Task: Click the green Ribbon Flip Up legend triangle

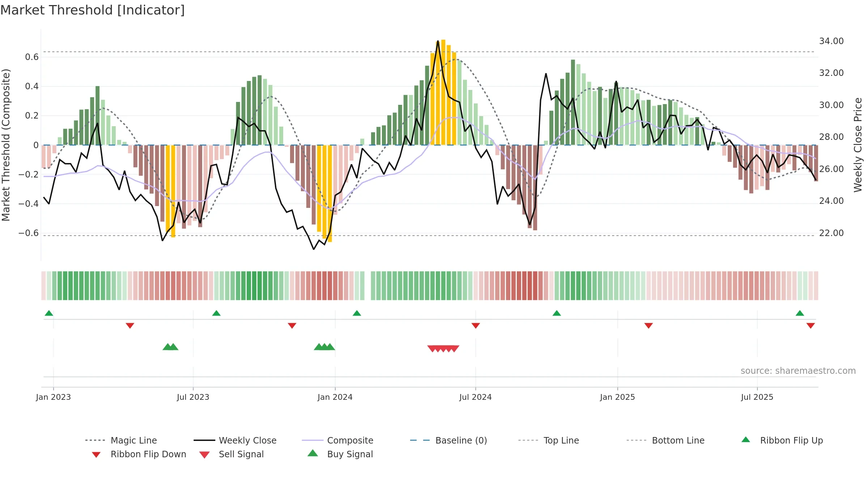Action: [746, 440]
